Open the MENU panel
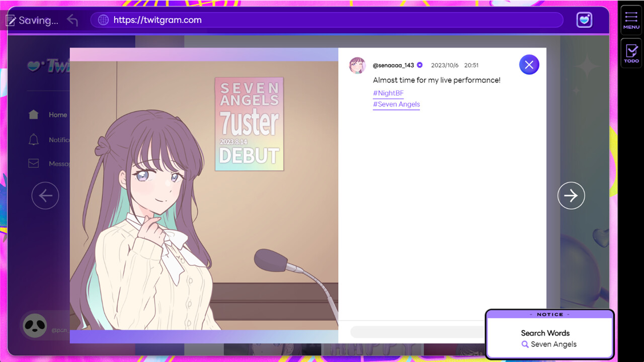Screen dimensions: 644x362 (630, 19)
